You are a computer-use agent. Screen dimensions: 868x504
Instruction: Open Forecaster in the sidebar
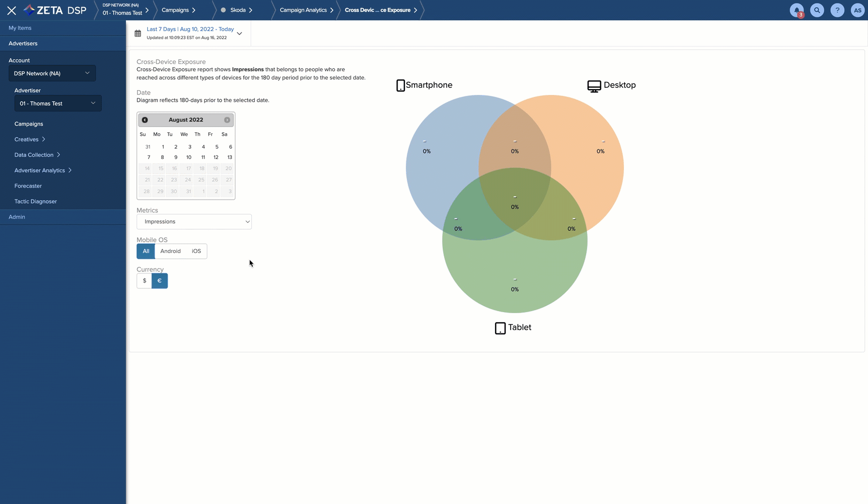28,186
